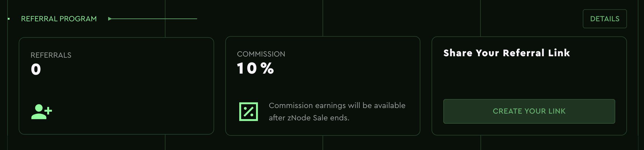Click the word 'PROGRAM' in the section header

coord(78,19)
